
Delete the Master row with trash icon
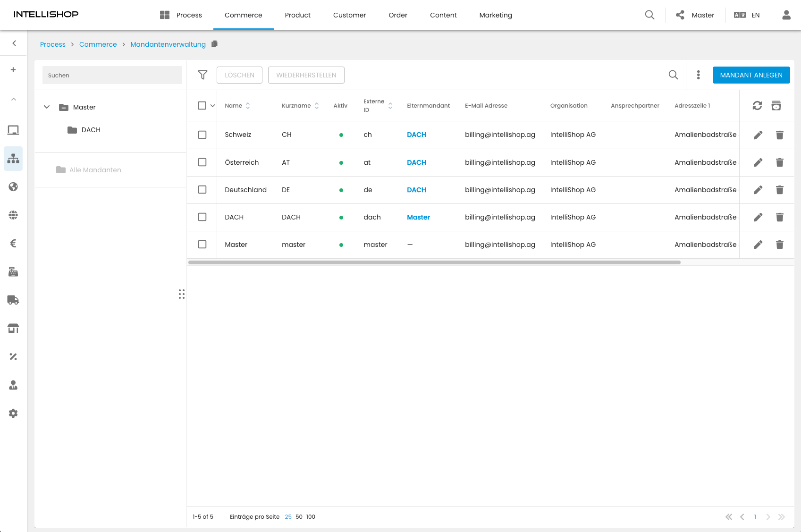tap(780, 245)
